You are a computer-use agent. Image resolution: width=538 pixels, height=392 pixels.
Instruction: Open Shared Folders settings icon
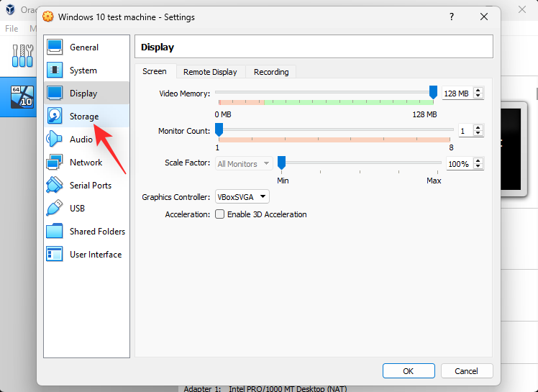coord(55,232)
